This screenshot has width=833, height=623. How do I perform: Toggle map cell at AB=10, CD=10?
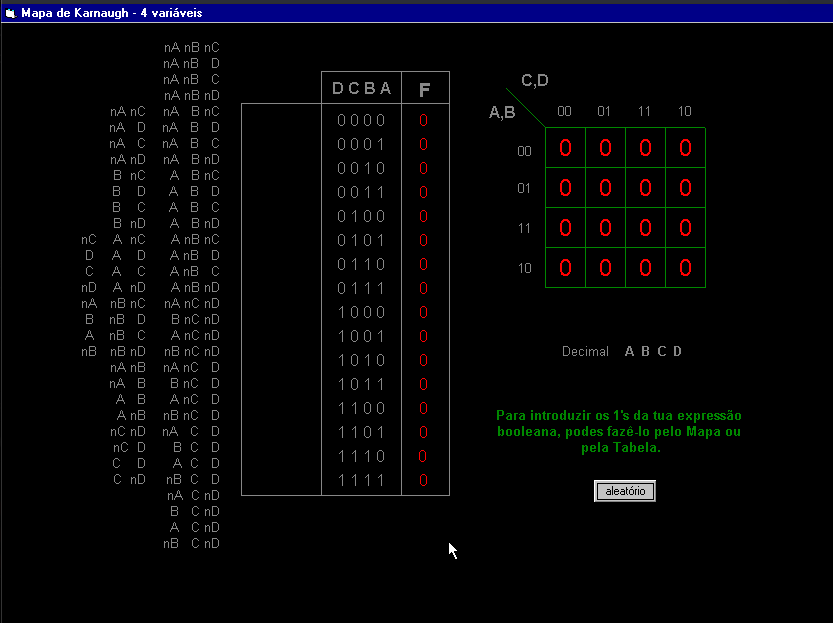[685, 268]
